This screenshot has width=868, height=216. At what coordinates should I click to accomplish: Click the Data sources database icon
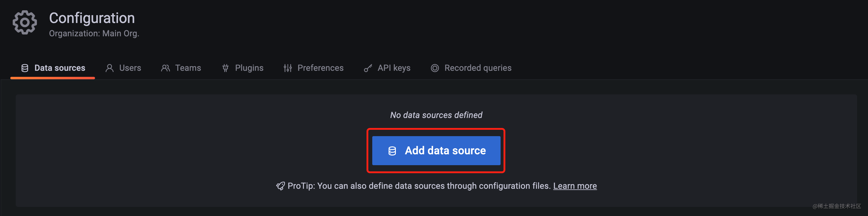25,68
